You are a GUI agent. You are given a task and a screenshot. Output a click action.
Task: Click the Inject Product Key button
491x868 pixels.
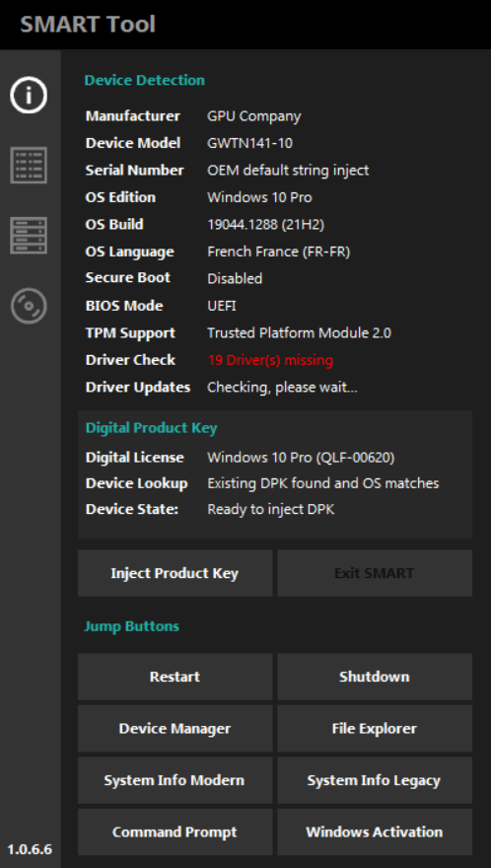click(x=175, y=573)
